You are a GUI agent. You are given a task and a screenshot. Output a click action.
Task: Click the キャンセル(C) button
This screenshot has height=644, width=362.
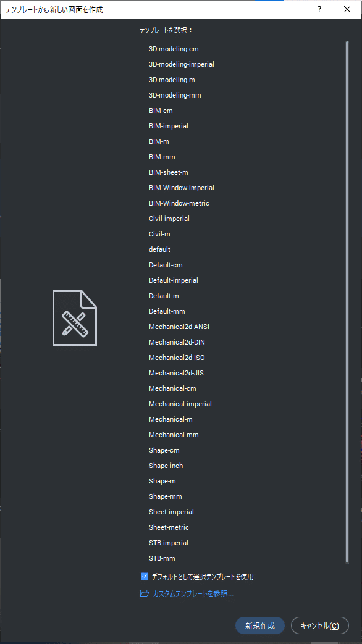(x=319, y=626)
